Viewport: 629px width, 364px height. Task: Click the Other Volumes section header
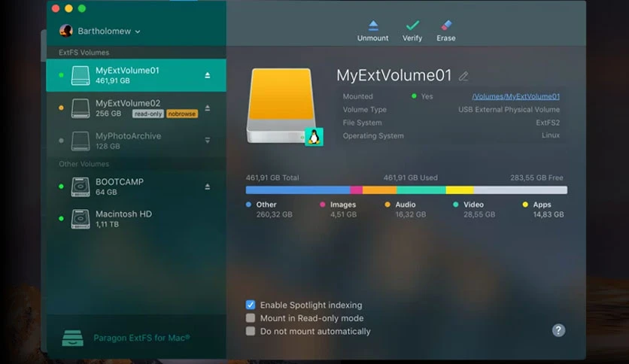(84, 164)
